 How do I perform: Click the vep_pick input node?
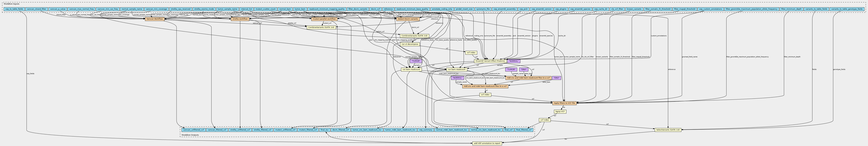coord(523,9)
